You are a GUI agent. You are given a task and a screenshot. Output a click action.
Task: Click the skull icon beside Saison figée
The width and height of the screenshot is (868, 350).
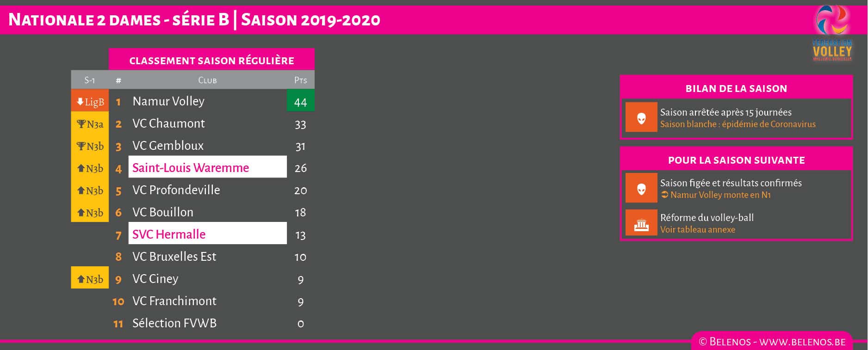[x=641, y=188]
